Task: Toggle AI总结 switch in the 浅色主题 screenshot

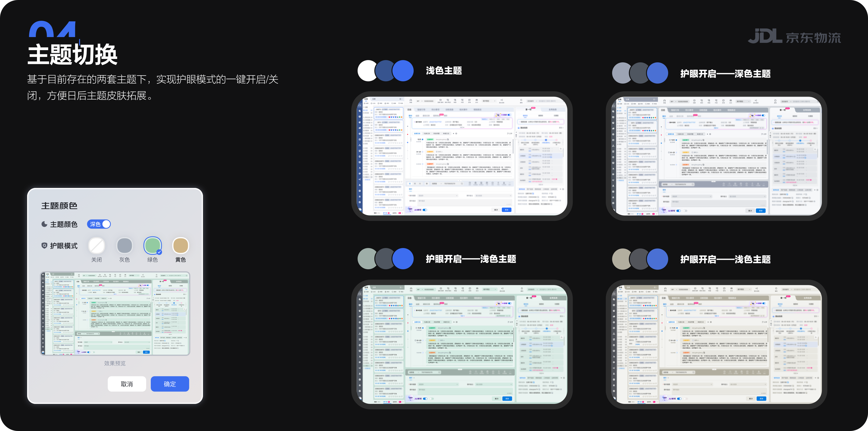Action: 509,115
